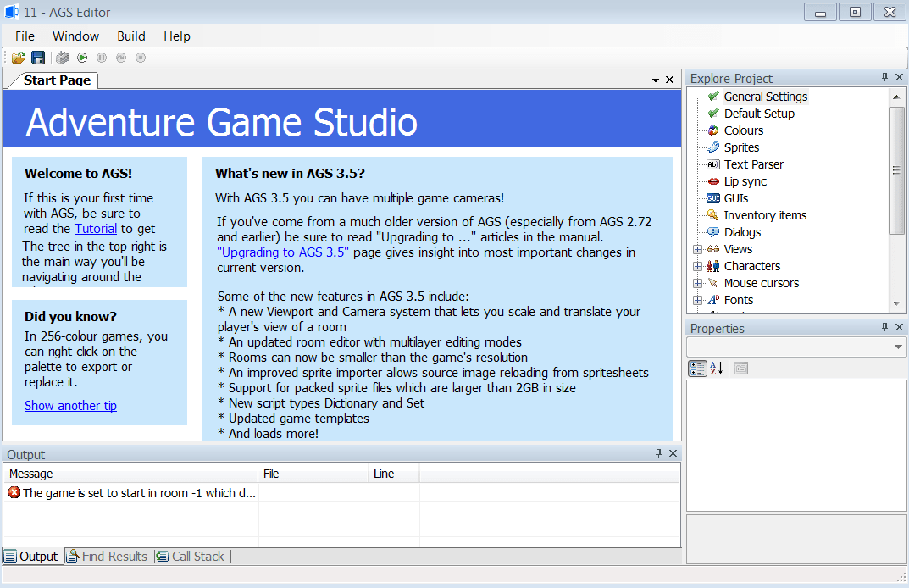Click the Dialogs speech bubble icon
909x588 pixels.
713,232
